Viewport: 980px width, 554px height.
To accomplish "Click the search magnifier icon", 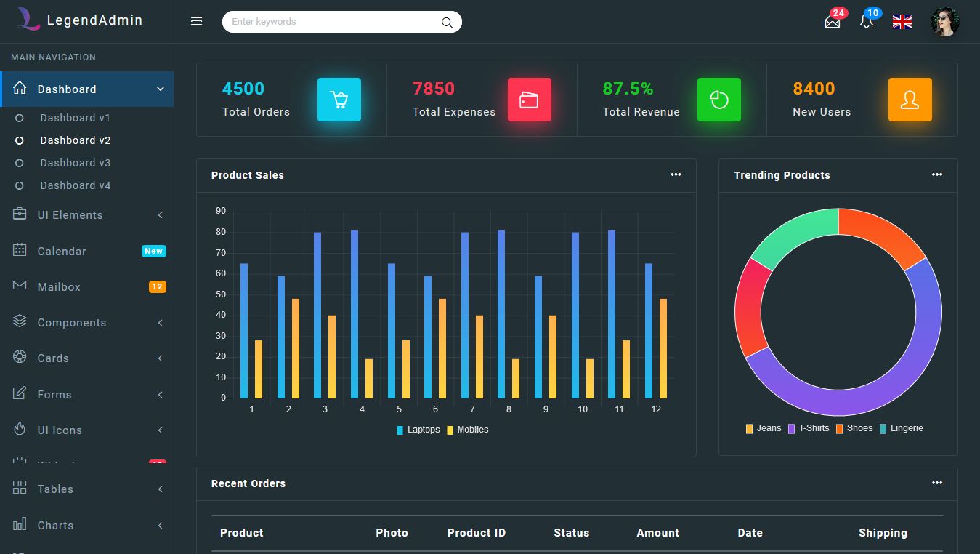I will (447, 23).
